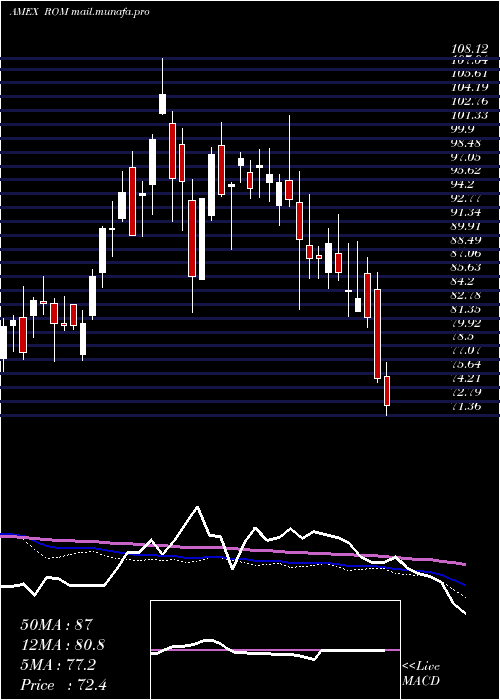This screenshot has height=700, width=500.
Task: Select the "Price : 72.4" reading
Action: pos(63,685)
